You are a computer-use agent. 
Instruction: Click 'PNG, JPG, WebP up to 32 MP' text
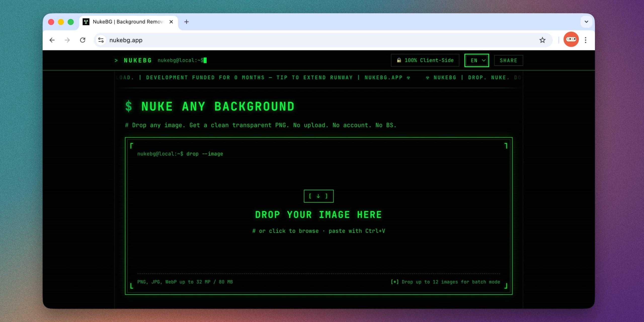pos(185,282)
